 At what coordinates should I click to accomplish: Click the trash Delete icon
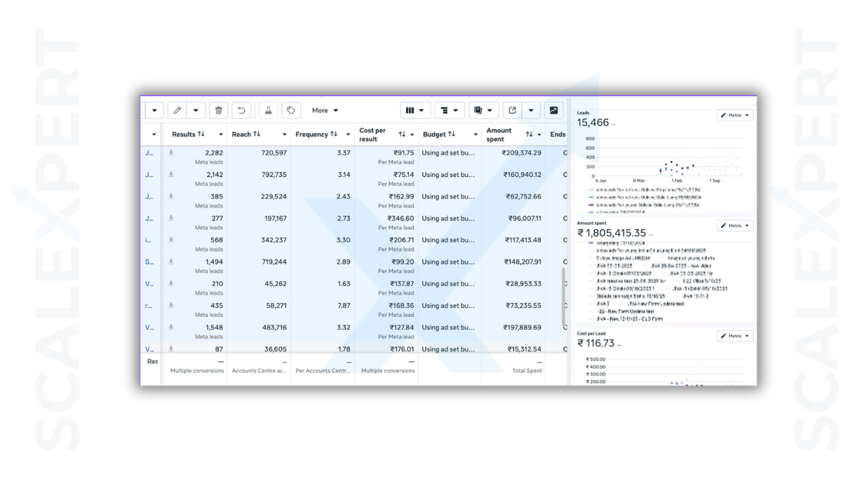(218, 110)
